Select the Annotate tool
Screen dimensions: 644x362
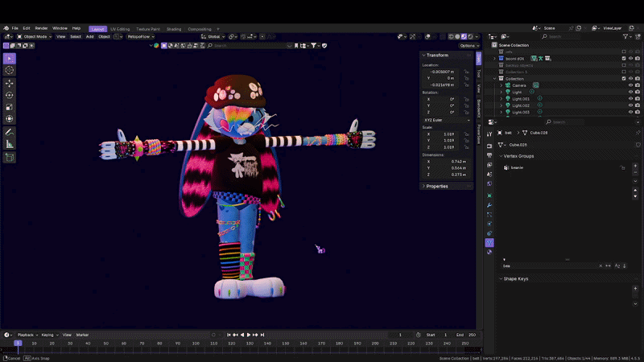tap(10, 132)
